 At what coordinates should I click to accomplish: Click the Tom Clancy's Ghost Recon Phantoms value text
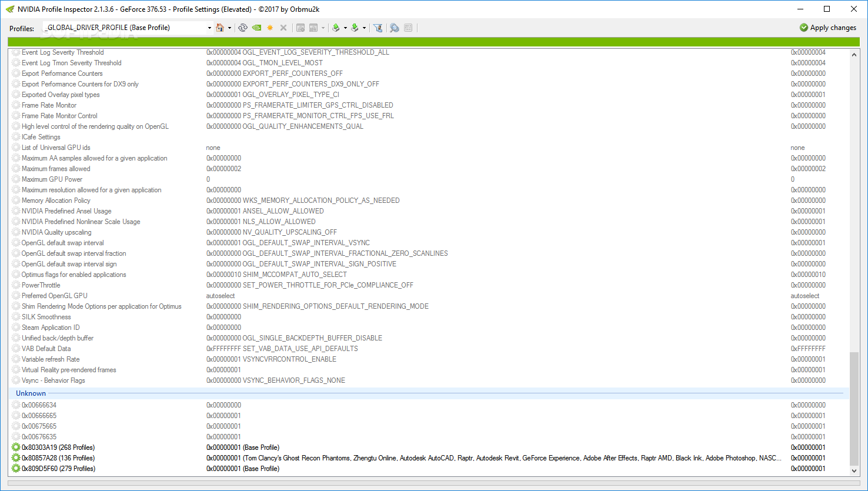[494, 458]
